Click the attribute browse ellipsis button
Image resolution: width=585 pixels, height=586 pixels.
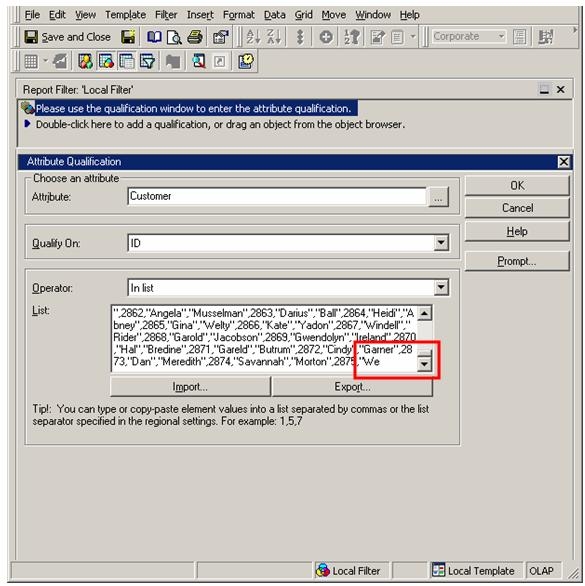point(438,197)
